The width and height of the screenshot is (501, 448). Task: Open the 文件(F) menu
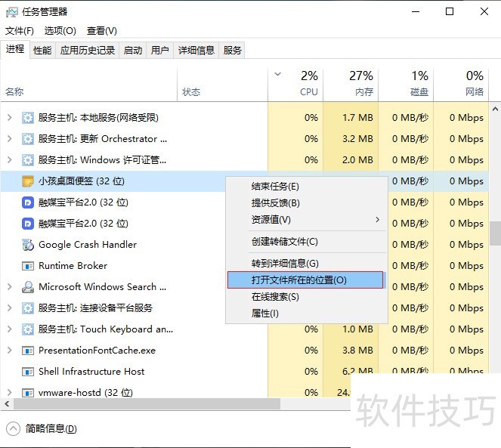coord(20,31)
